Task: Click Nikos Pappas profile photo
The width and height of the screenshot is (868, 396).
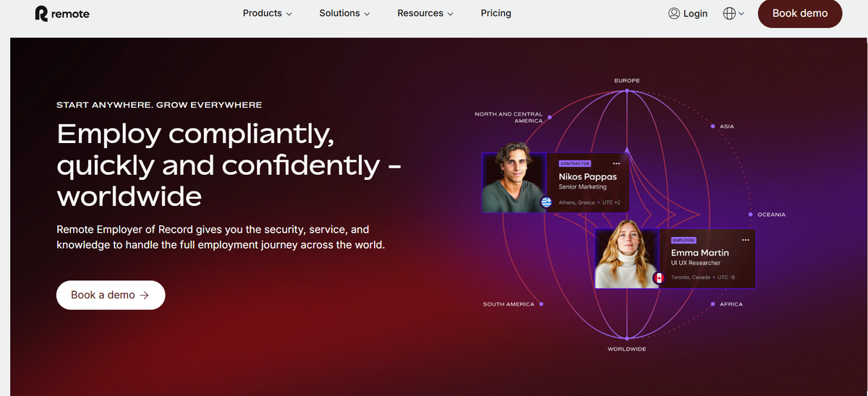Action: (514, 177)
